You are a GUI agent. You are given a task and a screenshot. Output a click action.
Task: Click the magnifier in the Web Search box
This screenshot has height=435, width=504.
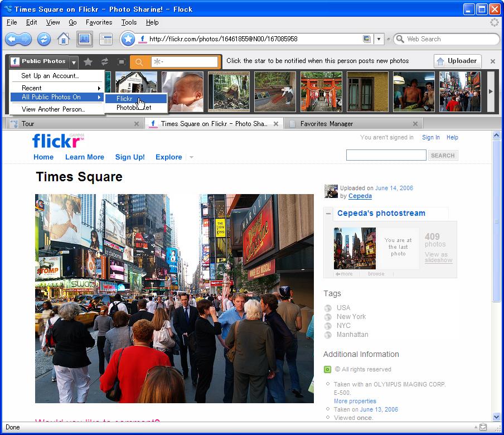[x=400, y=39]
